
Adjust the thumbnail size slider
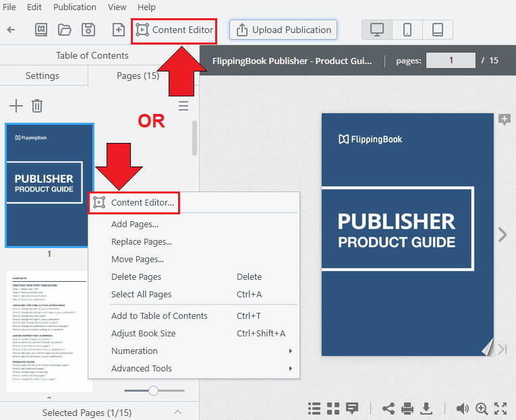[153, 391]
